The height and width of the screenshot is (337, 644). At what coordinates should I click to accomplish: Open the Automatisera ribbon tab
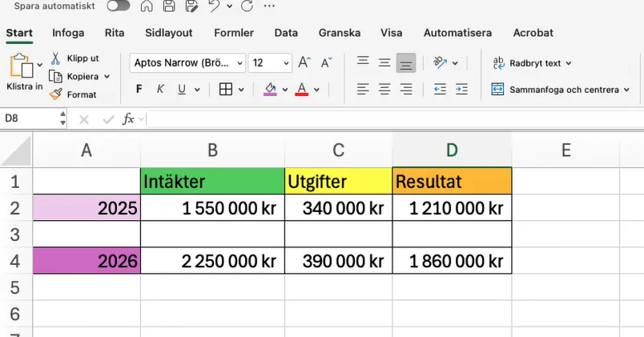point(458,33)
